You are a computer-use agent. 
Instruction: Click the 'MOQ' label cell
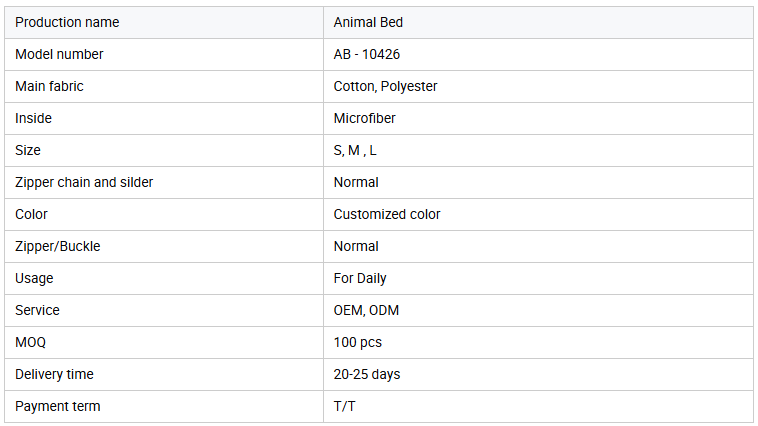click(164, 342)
